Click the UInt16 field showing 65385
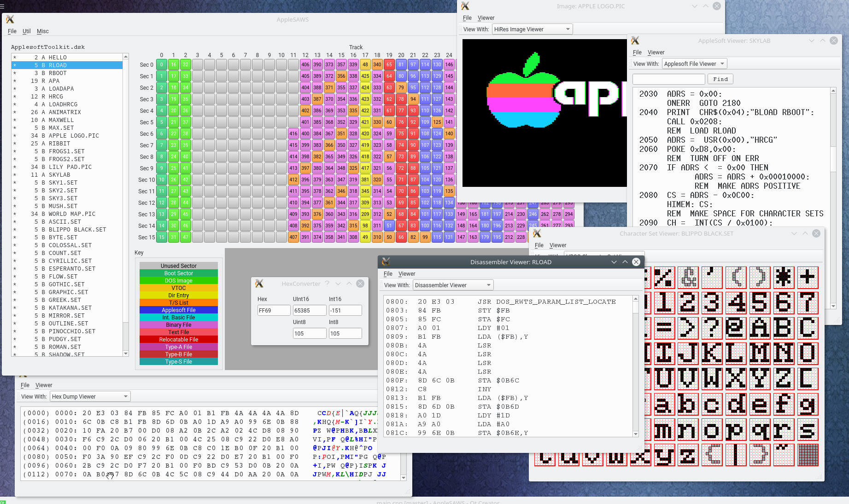The image size is (849, 504). [x=310, y=310]
